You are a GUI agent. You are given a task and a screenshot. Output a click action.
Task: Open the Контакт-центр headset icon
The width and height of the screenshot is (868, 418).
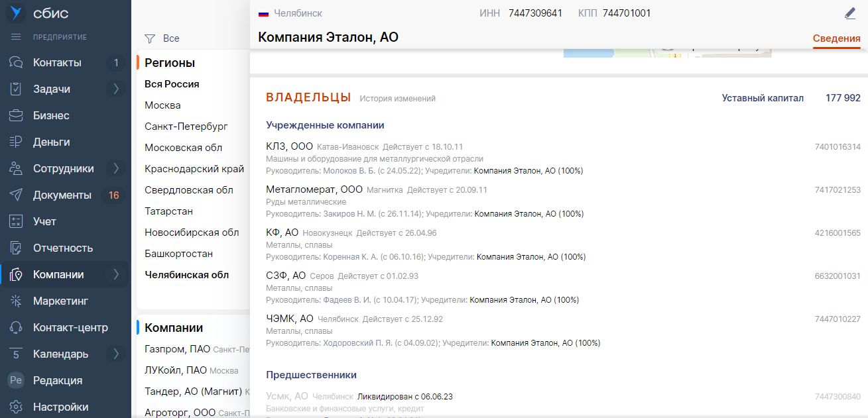16,327
